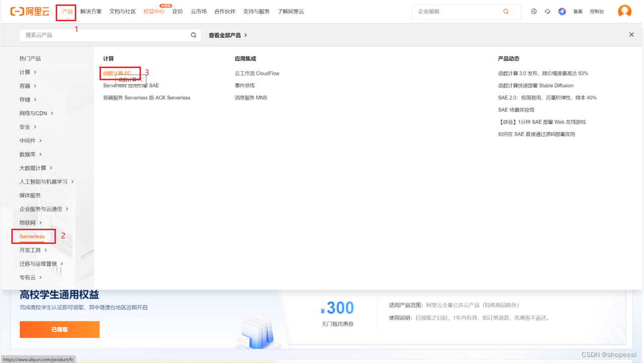The height and width of the screenshot is (363, 644).
Task: Click the 高校学生通用权益 heading
Action: 59,295
